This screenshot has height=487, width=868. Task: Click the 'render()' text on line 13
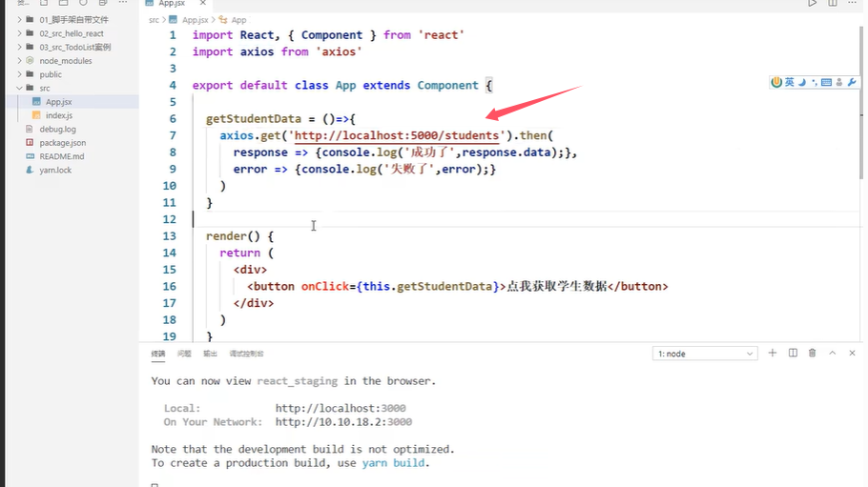coord(233,236)
